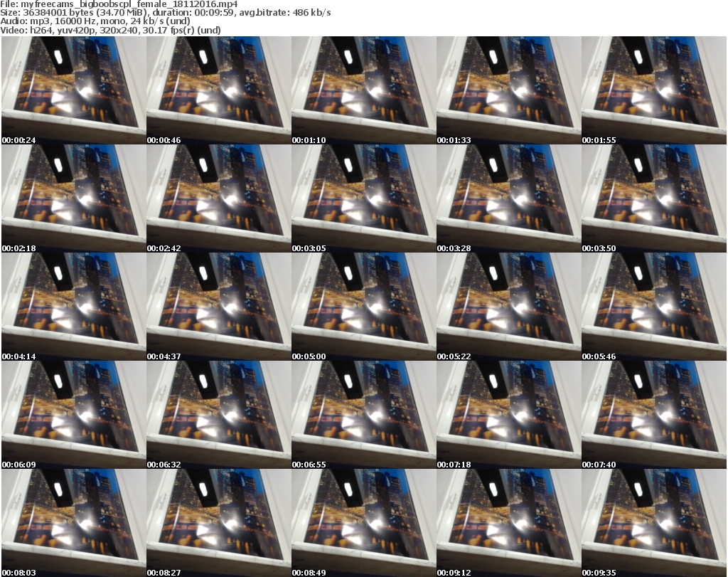Select the thumbnail frame at 00:03:50

tap(654, 198)
